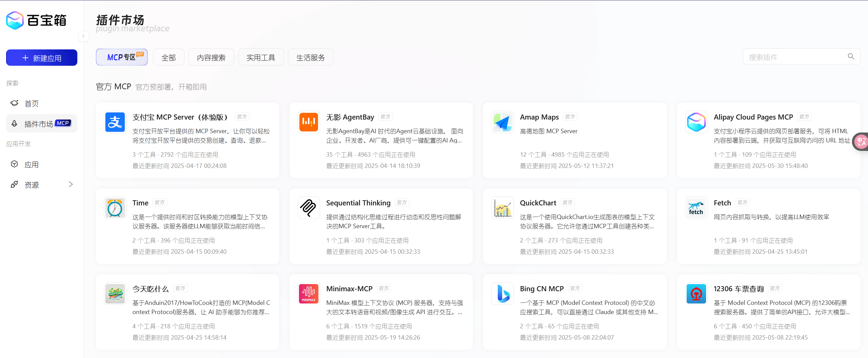Click the 12306 车票查询 railway icon
Image resolution: width=868 pixels, height=358 pixels.
click(x=696, y=294)
